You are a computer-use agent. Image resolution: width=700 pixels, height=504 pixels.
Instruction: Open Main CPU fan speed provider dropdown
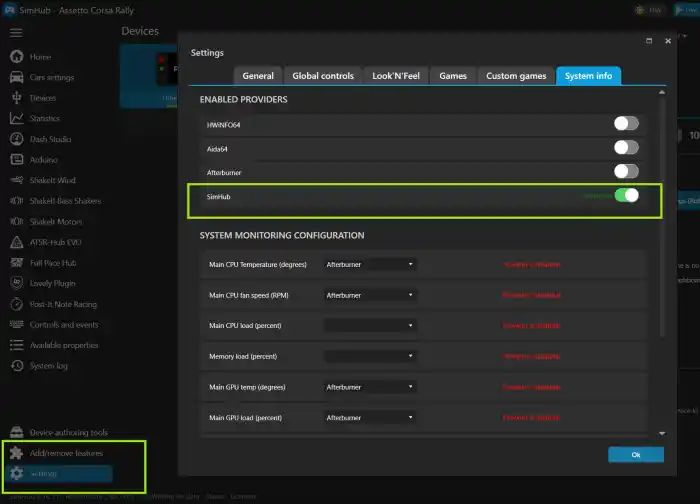(x=370, y=295)
